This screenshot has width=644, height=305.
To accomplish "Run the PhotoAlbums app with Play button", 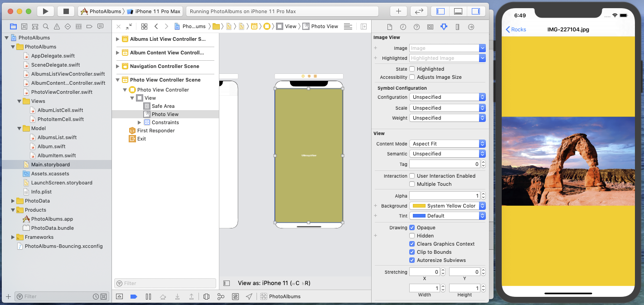I will pos(45,11).
